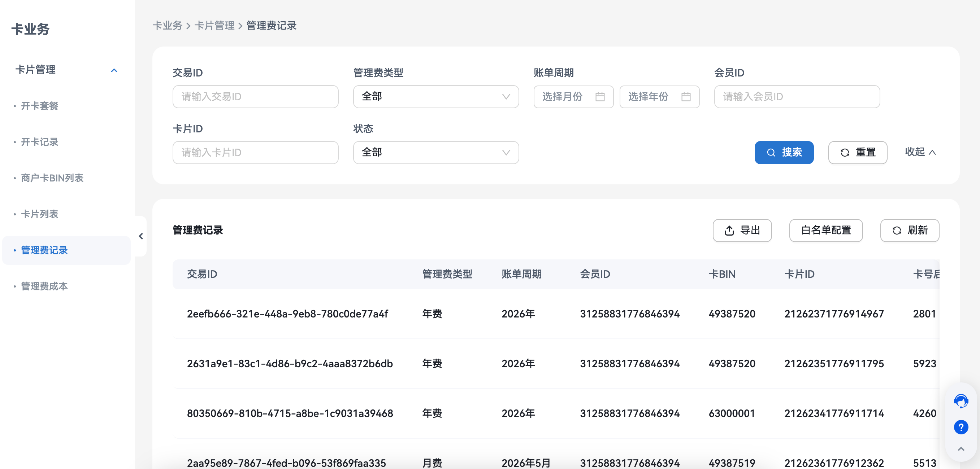Click transaction ID 2631a9e1-83c1-4d86-b9c2-4aaa8372b6db
The height and width of the screenshot is (469, 980).
point(290,364)
